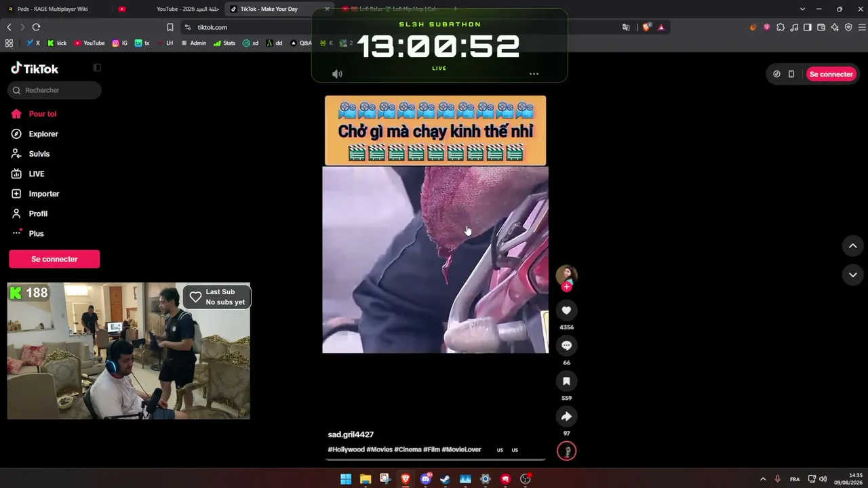This screenshot has height=488, width=868.
Task: Open the kick bookmark
Action: coord(57,43)
